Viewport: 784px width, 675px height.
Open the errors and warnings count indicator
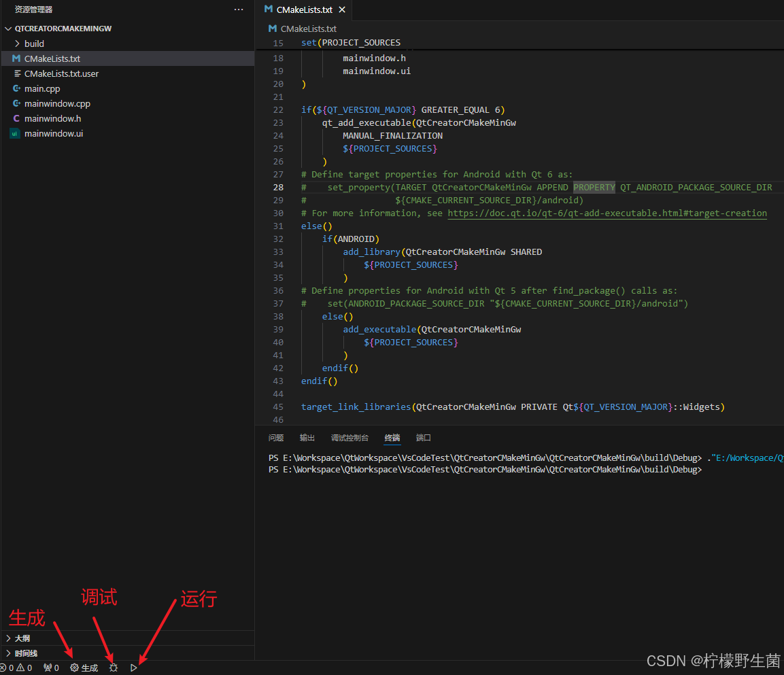(16, 668)
